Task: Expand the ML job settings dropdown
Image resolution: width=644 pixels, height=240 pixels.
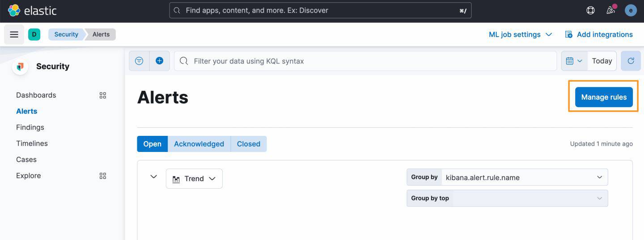Action: tap(520, 34)
